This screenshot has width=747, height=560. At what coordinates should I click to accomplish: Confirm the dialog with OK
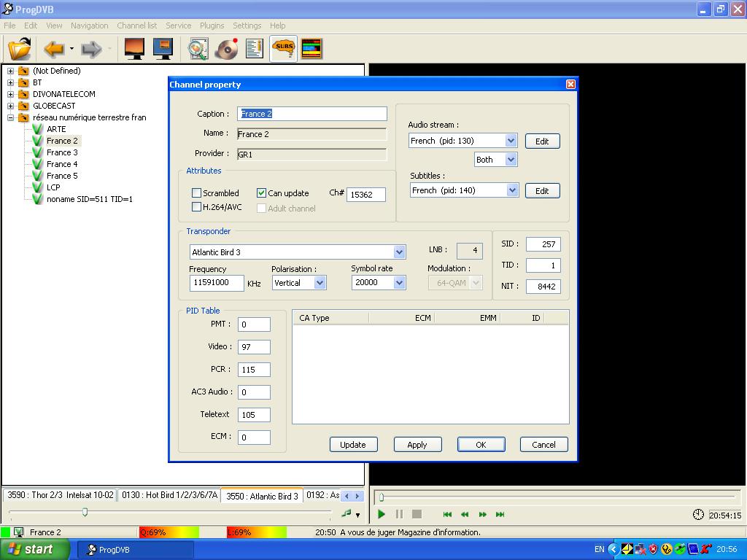481,445
